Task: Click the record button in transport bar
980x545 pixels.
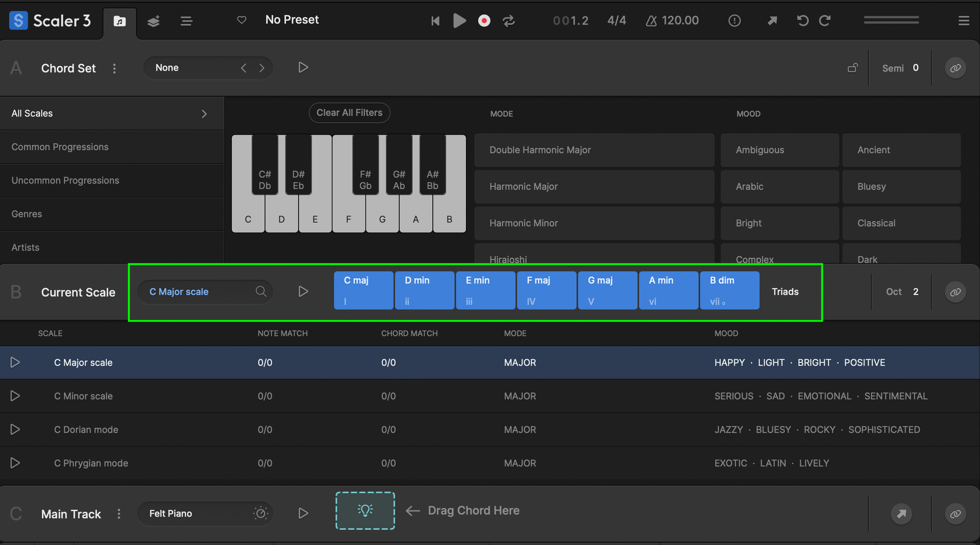Action: pyautogui.click(x=484, y=20)
